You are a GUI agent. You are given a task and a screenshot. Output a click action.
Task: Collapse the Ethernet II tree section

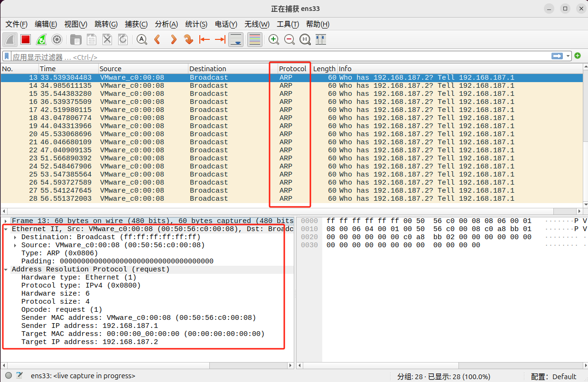click(x=6, y=229)
